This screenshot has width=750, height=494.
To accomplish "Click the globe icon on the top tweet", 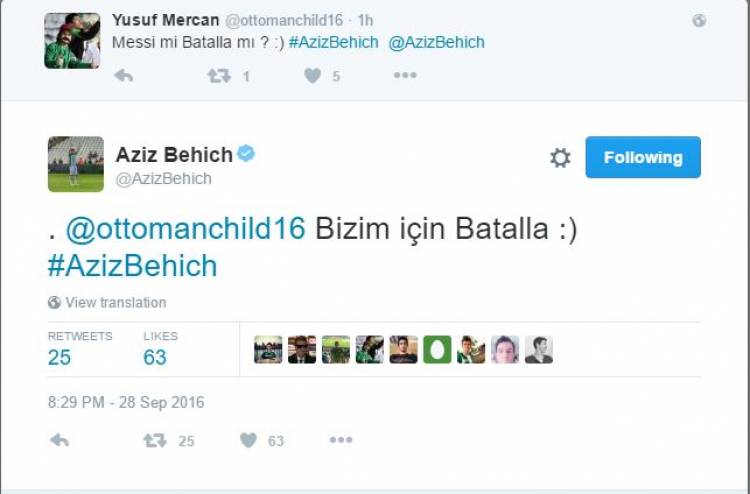I will pyautogui.click(x=699, y=20).
